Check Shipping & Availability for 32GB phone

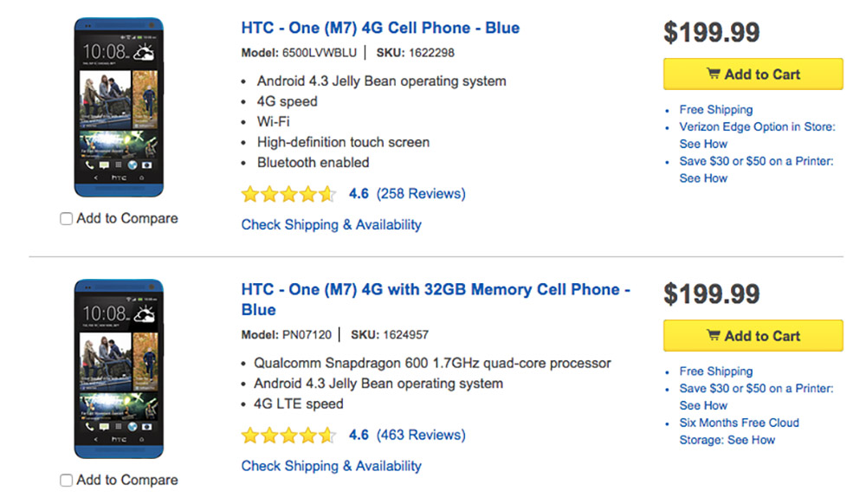(331, 467)
